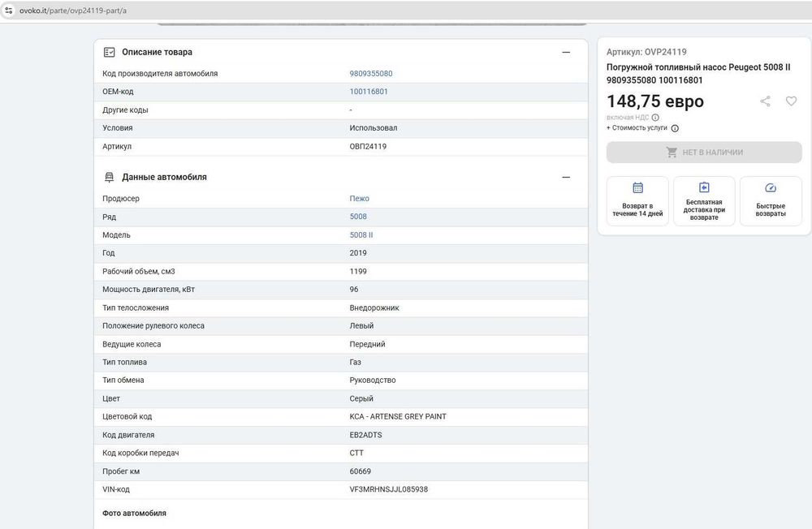Click the 14-day return calendar icon
Screen dimensions: 812x529
[x=637, y=188]
